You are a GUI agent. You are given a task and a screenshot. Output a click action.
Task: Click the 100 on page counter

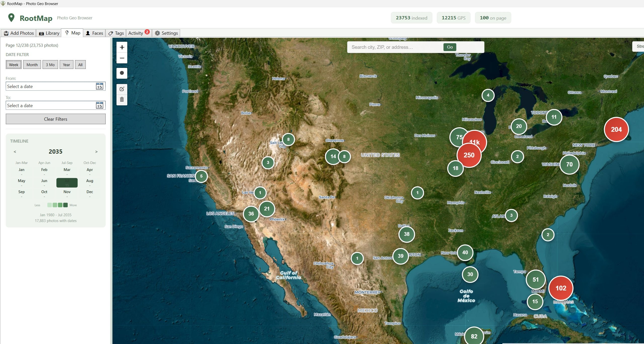coord(493,18)
